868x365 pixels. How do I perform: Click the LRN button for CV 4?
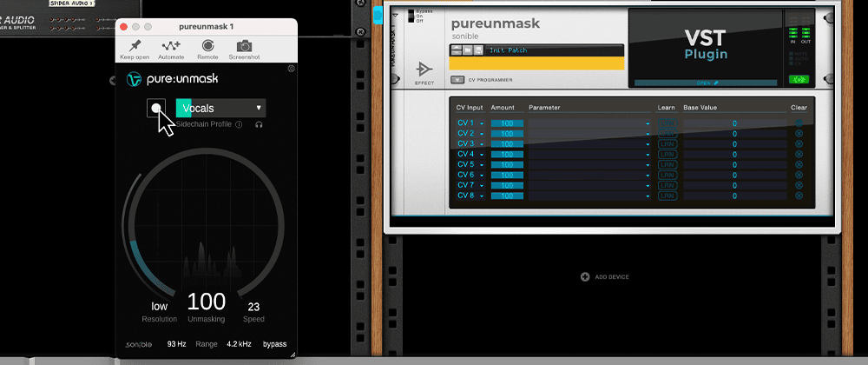coord(667,154)
